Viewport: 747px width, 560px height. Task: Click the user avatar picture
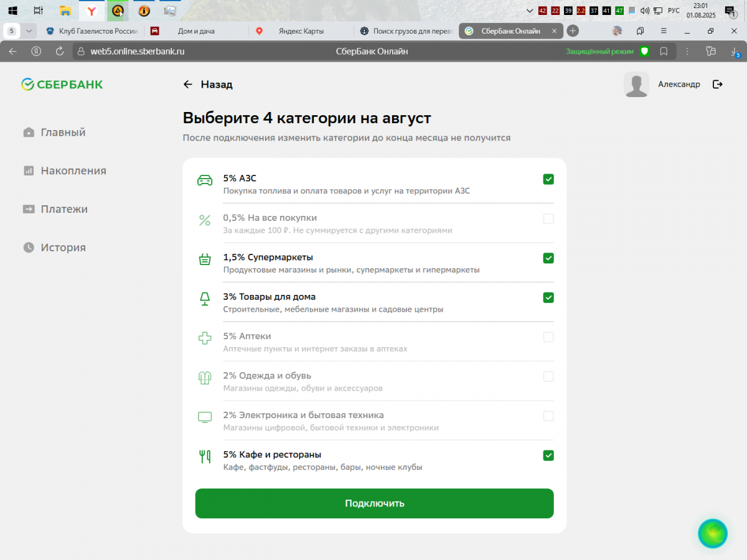pyautogui.click(x=636, y=84)
